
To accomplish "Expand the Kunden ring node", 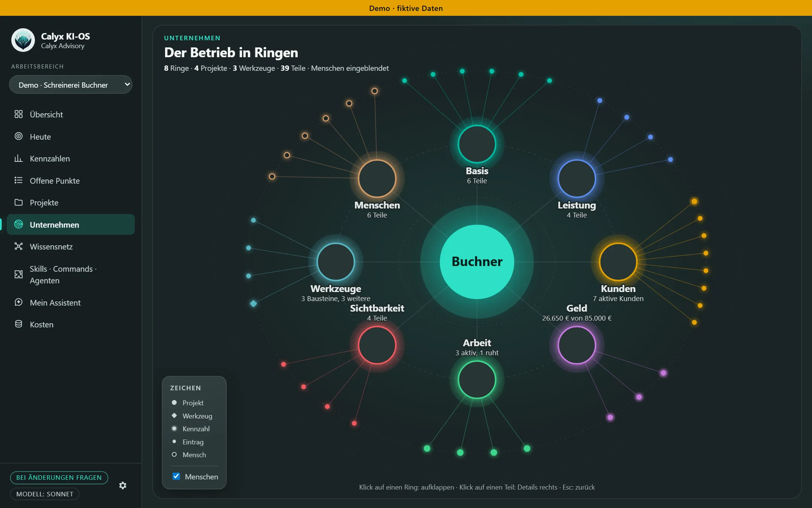I will coord(618,262).
